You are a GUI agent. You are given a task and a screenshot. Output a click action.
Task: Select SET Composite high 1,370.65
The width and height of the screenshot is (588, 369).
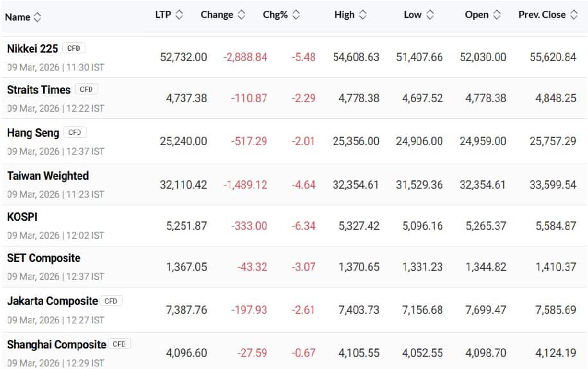pos(359,267)
